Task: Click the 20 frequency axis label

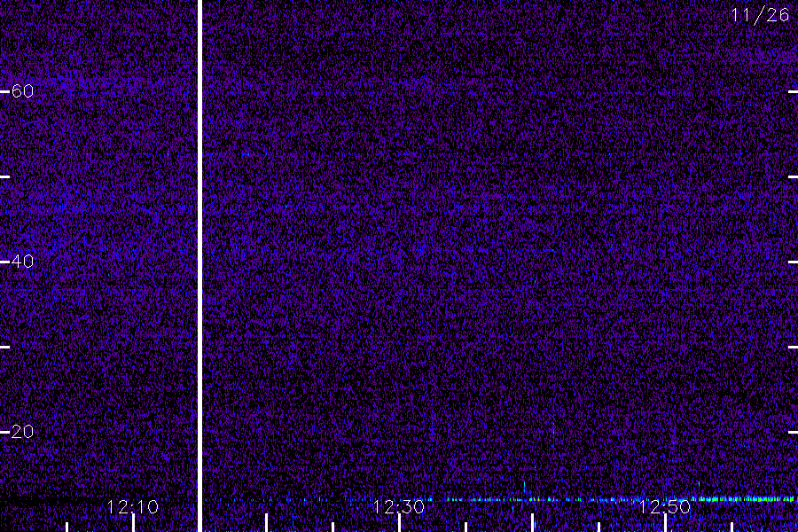Action: [x=22, y=432]
